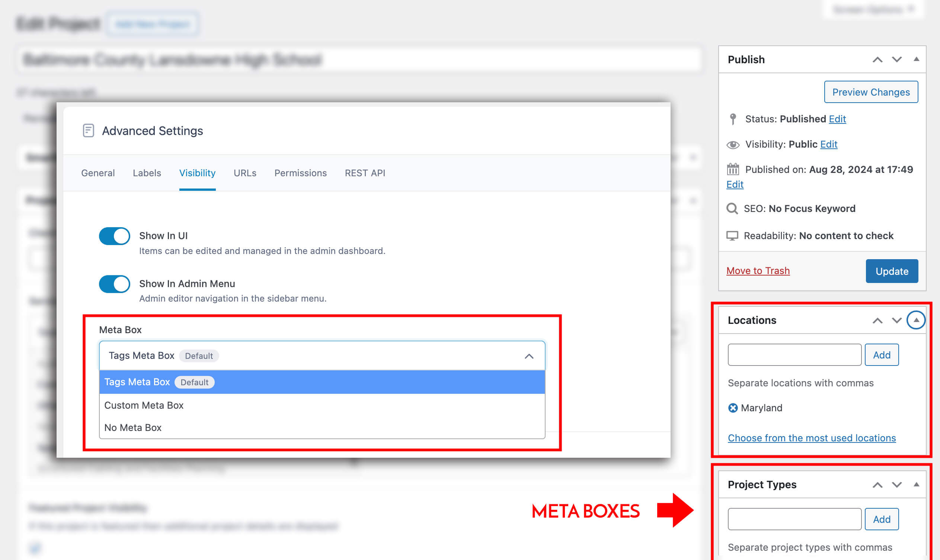Click the Locations search input field

point(794,354)
